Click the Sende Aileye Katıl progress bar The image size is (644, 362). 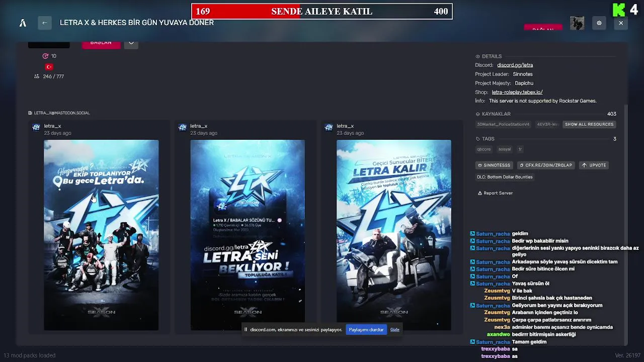322,12
